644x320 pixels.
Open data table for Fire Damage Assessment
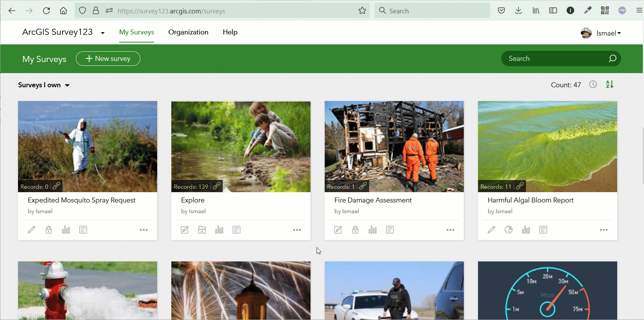390,230
